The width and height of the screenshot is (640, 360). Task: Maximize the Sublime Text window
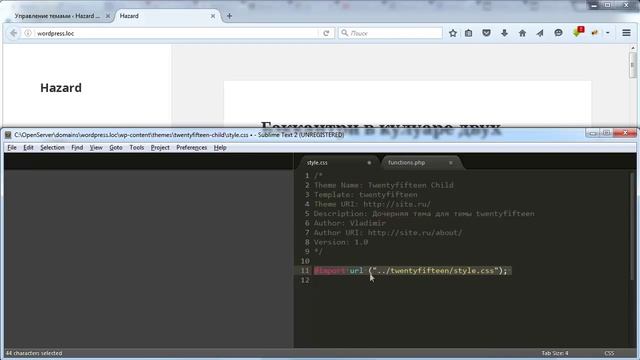[606, 133]
